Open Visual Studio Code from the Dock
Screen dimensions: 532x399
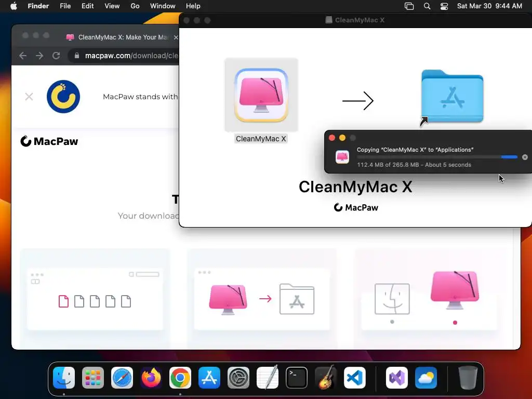355,378
